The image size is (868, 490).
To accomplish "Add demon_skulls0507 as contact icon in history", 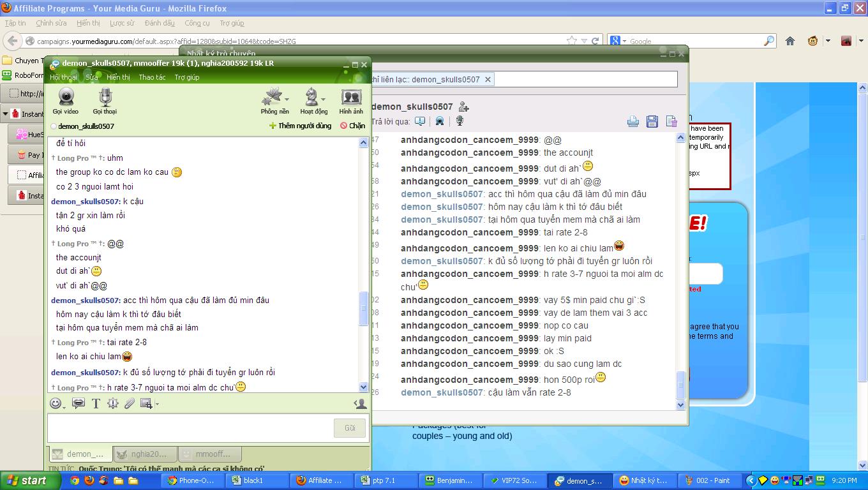I will click(464, 107).
